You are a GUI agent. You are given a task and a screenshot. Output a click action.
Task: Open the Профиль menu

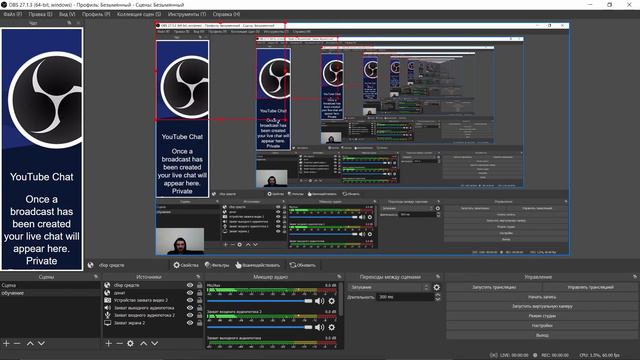coord(96,14)
